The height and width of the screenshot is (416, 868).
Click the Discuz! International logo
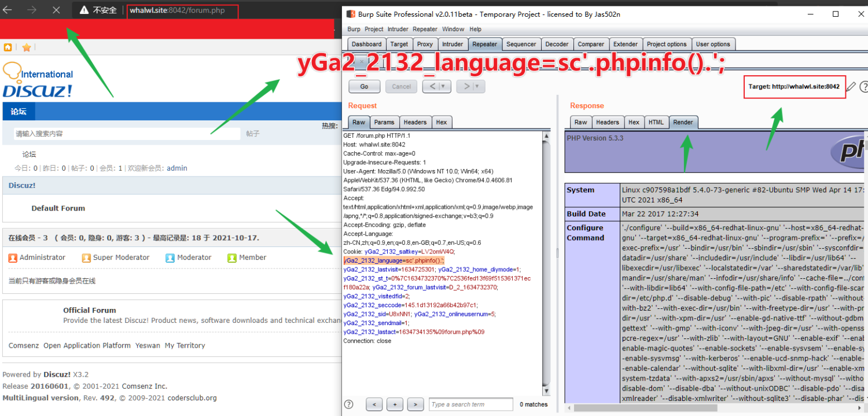[38, 80]
